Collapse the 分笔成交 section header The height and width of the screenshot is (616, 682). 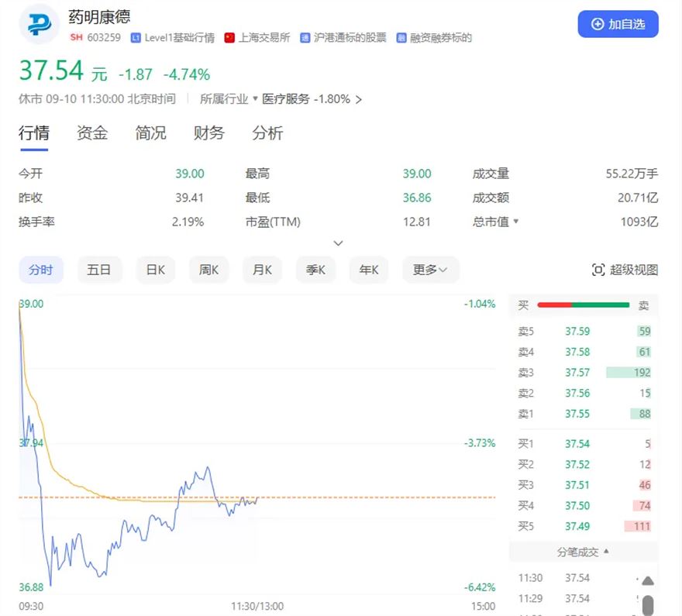click(x=583, y=552)
